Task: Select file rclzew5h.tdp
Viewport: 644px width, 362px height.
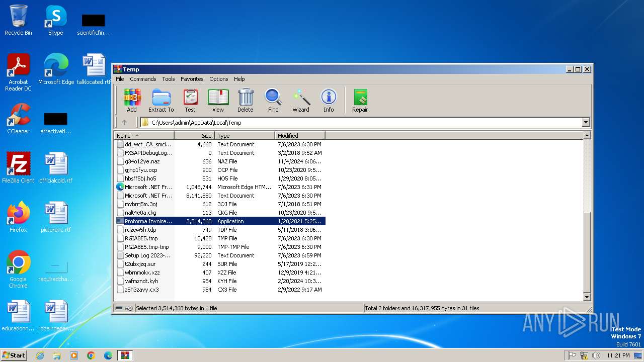Action: (220, 230)
